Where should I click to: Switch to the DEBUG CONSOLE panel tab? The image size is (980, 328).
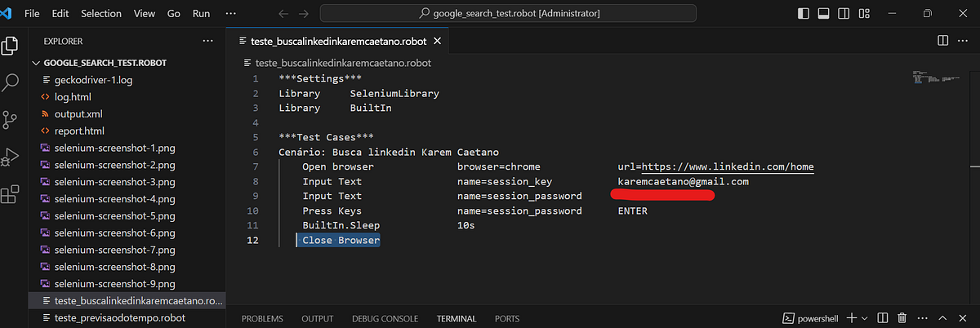tap(385, 318)
